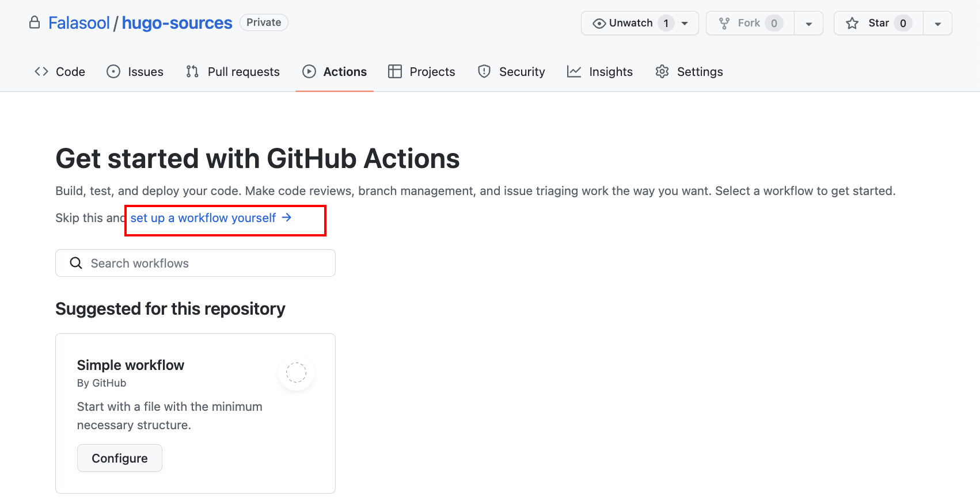Image resolution: width=980 pixels, height=504 pixels.
Task: Open the hugo-sources repository link
Action: [177, 23]
